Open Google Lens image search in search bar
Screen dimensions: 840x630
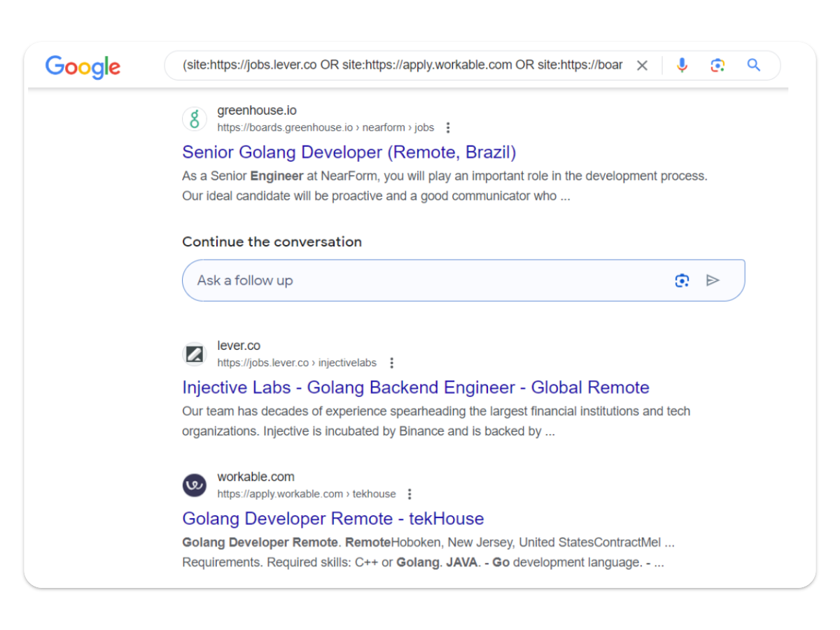[717, 66]
